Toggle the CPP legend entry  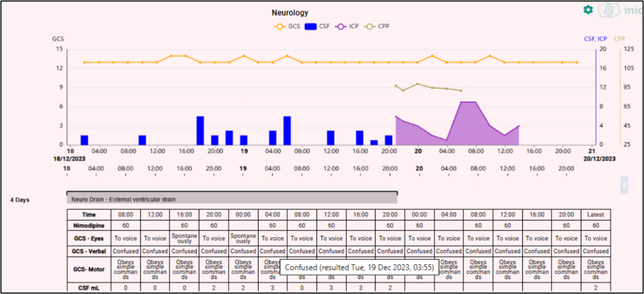click(x=379, y=26)
